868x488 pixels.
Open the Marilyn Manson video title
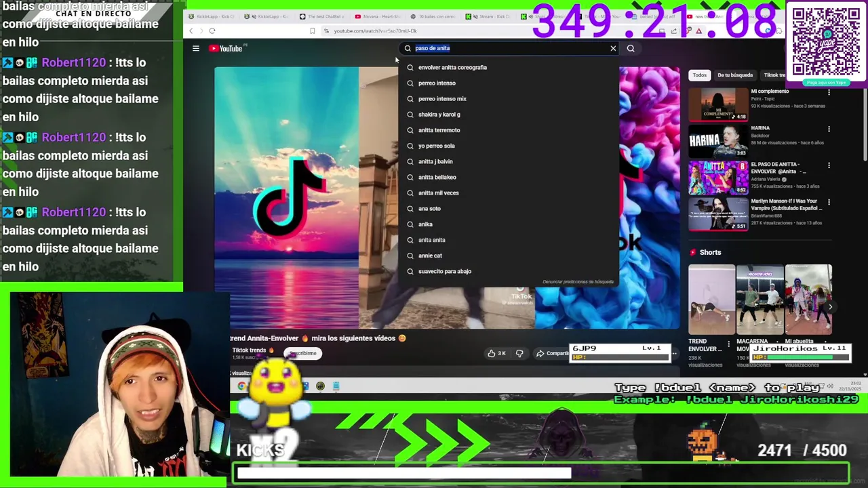[x=786, y=204]
